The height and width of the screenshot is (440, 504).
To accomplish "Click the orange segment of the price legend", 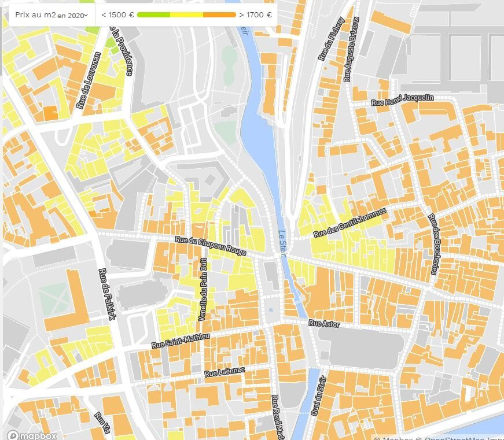I will tap(219, 14).
